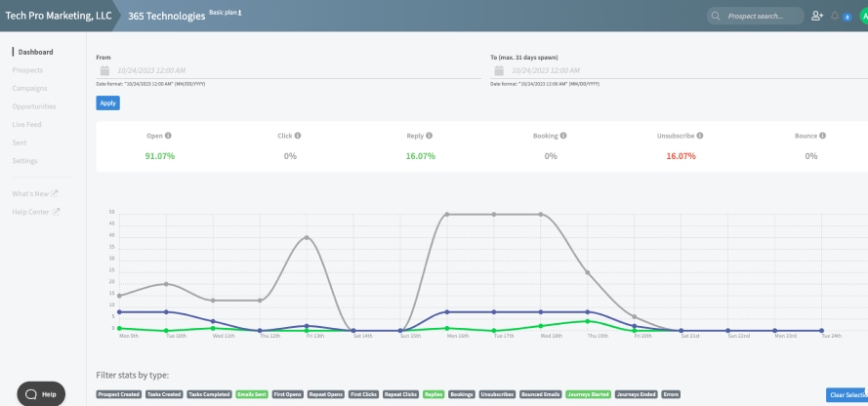Toggle the Journeys Started filter tag
The image size is (868, 406).
point(588,394)
